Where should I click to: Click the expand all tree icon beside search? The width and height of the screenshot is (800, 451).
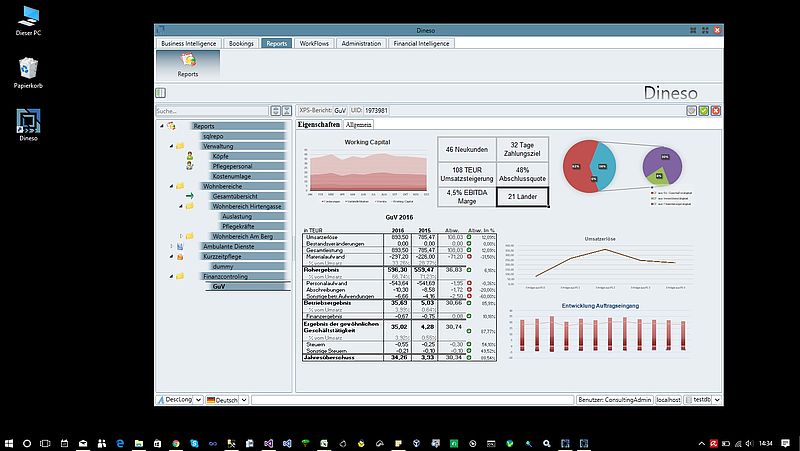point(276,111)
